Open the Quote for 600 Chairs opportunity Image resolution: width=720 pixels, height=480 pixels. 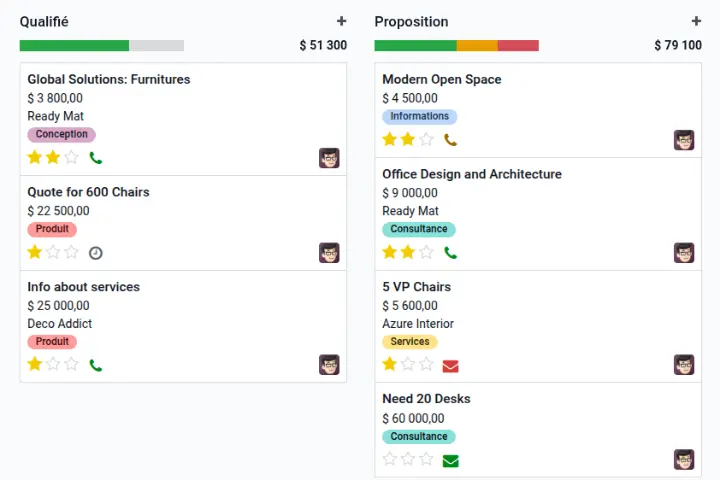(x=88, y=192)
